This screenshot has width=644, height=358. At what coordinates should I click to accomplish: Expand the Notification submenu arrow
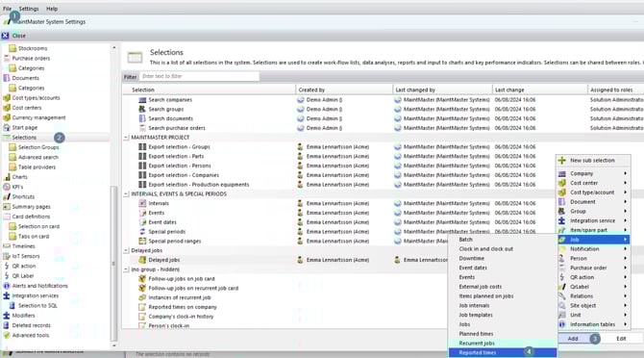(626, 249)
